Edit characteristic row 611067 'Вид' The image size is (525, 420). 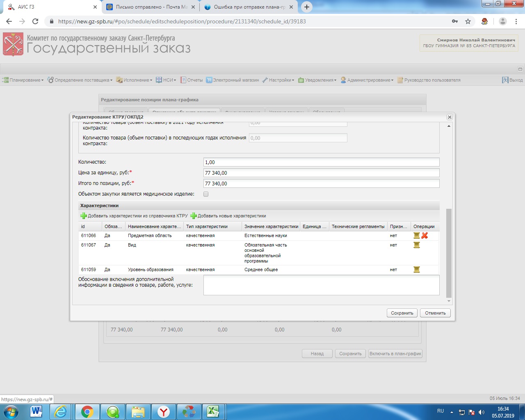click(x=417, y=245)
